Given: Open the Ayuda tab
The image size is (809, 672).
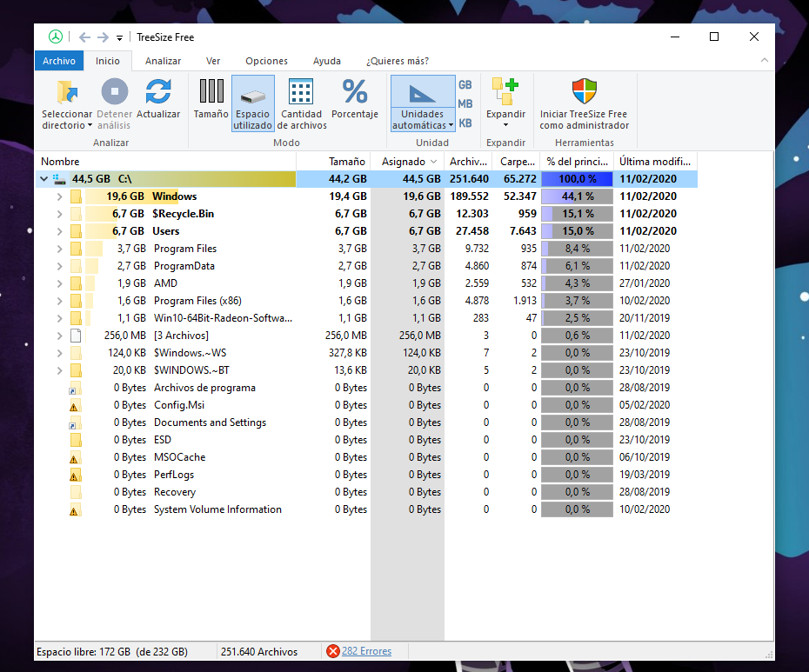Looking at the screenshot, I should (326, 61).
